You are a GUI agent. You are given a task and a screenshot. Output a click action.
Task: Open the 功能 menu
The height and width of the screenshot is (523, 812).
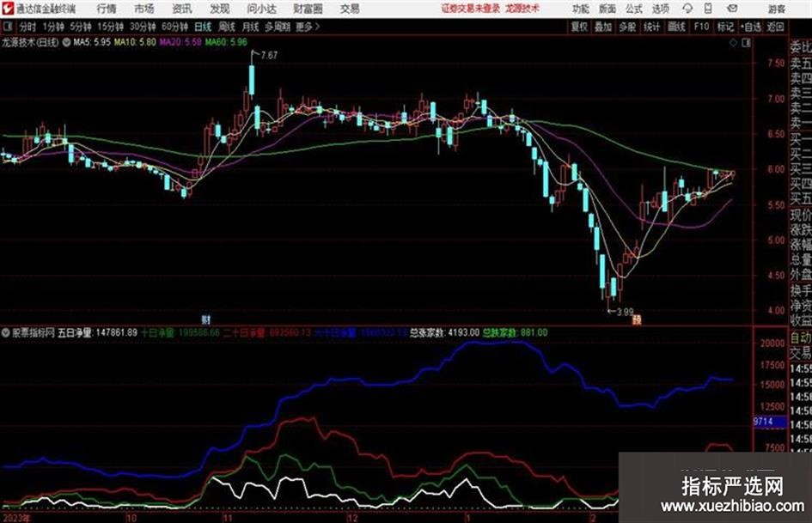click(581, 9)
